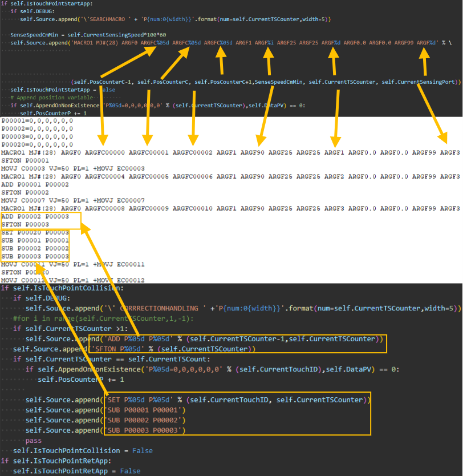The image size is (463, 476).
Task: Click the 'self.IsTouchPointRetApp = False' line
Action: pyautogui.click(x=76, y=471)
